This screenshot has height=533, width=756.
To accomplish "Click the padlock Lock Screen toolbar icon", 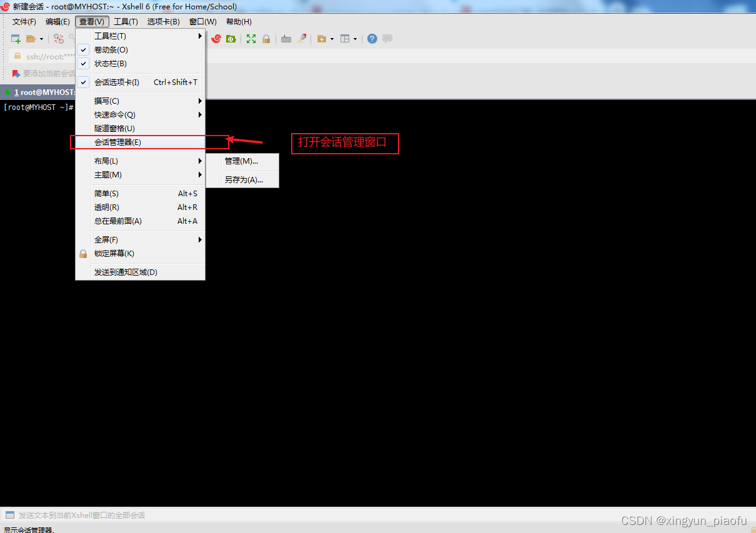I will (x=266, y=39).
